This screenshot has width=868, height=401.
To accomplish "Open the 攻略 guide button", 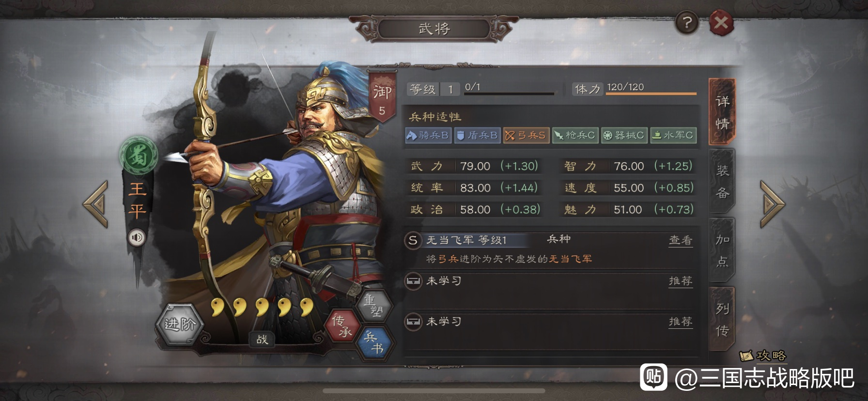I will 763,356.
